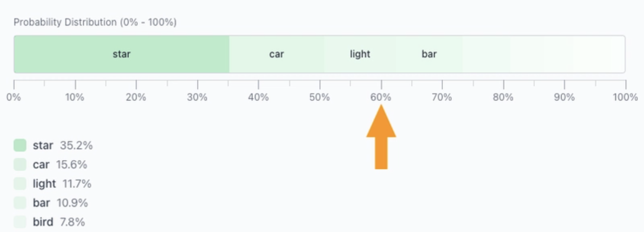The width and height of the screenshot is (644, 232).
Task: Click the 60% axis tick label
Action: (x=381, y=97)
